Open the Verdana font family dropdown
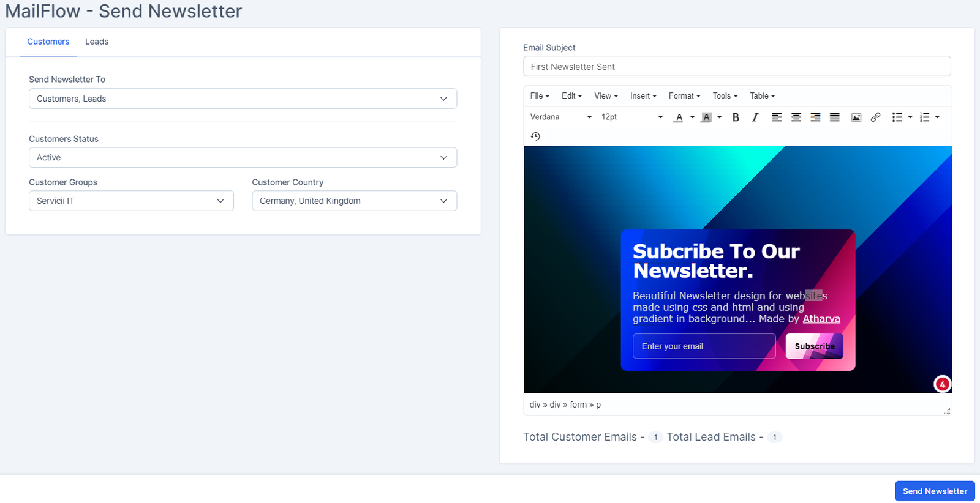Viewport: 980px width, 503px height. point(560,117)
